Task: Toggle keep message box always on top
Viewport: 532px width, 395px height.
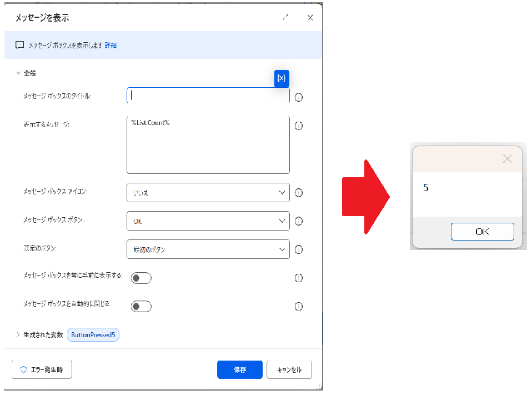Action: click(141, 278)
